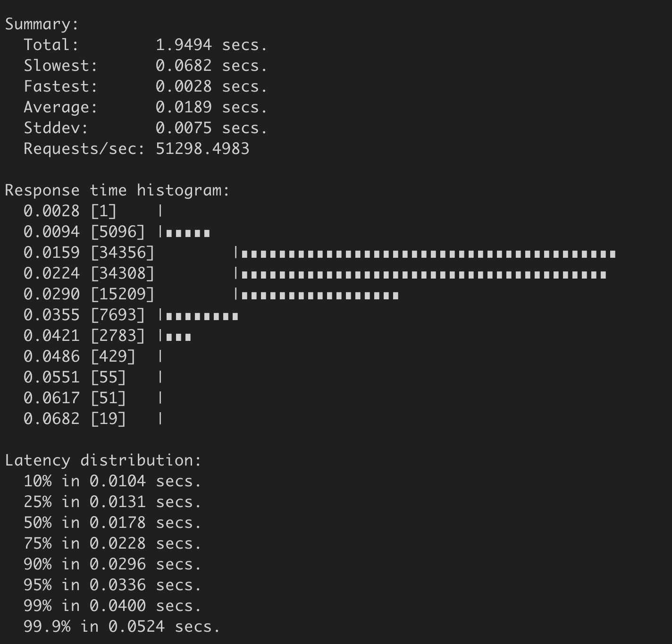Click the histogram bar for 0.0159 bucket
Viewport: 672px width, 644px height.
click(x=428, y=254)
